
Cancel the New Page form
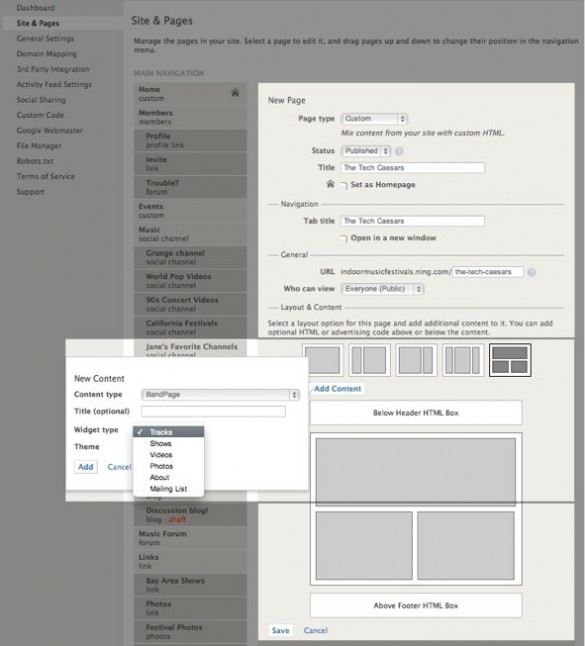click(x=316, y=630)
